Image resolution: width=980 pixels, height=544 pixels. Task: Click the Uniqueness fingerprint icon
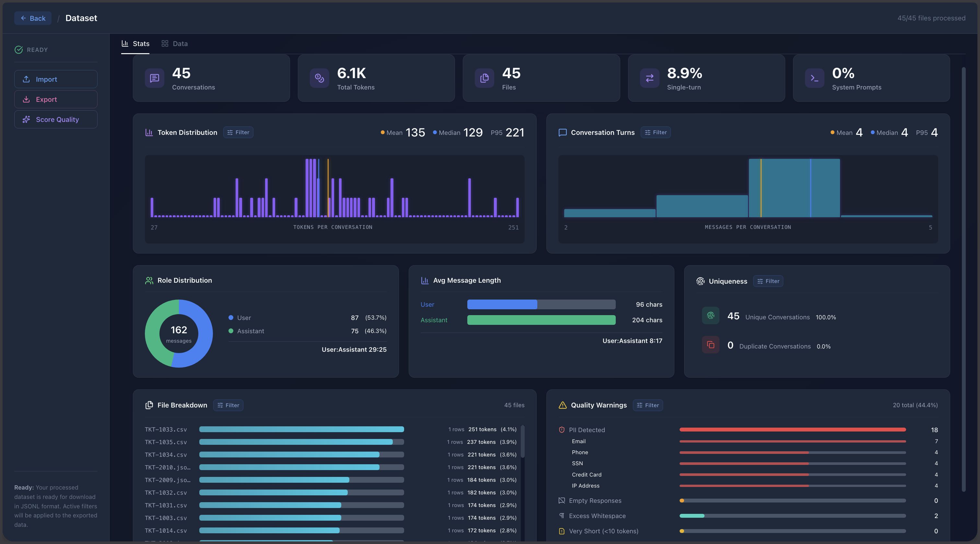(x=701, y=281)
